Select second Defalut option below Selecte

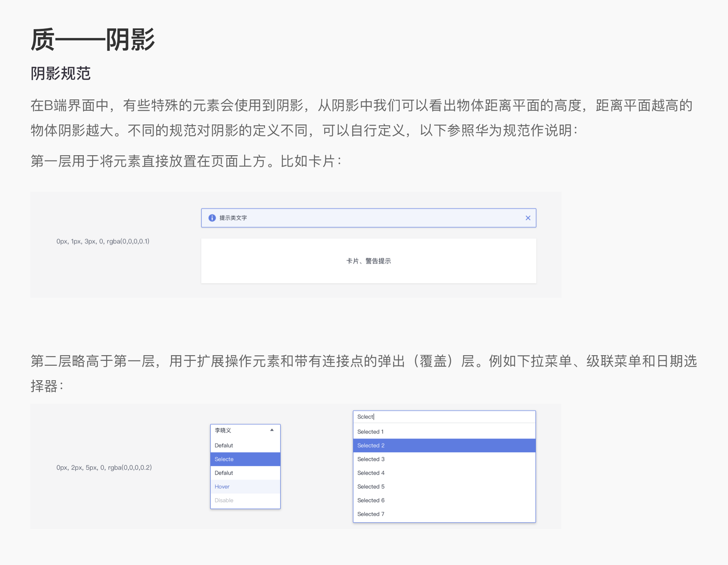245,473
